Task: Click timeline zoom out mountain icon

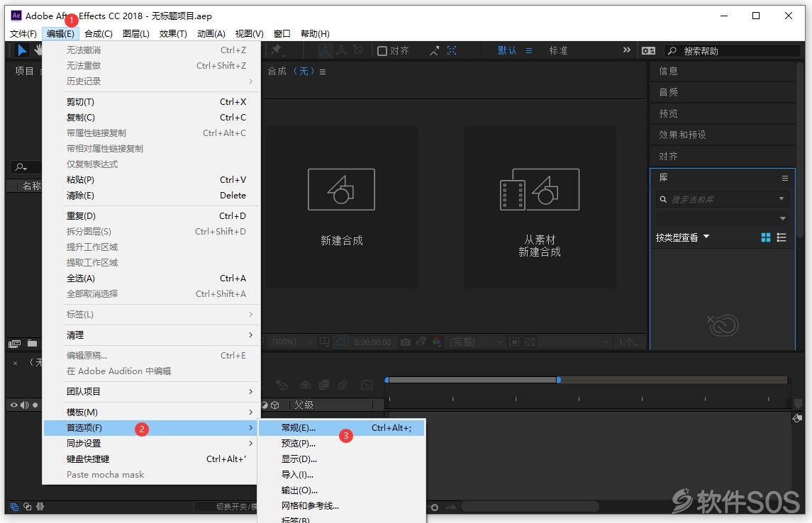Action: 451,507
